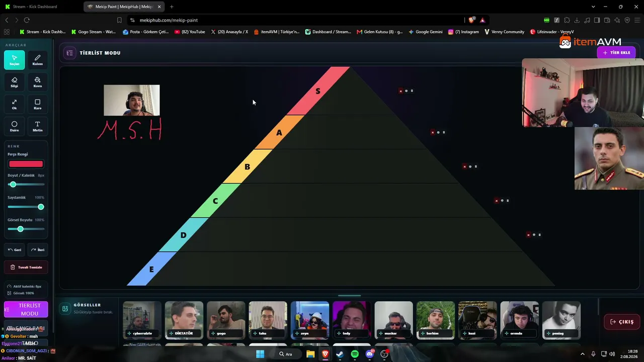Select the Ok arrow tool

[x=14, y=104]
